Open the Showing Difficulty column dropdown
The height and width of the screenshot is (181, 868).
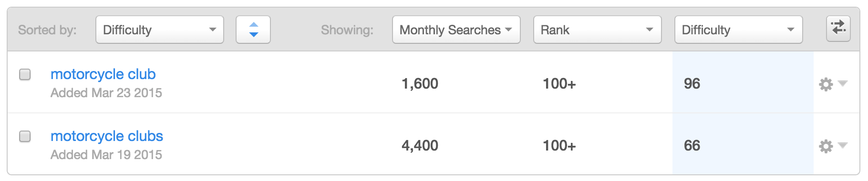click(x=739, y=30)
